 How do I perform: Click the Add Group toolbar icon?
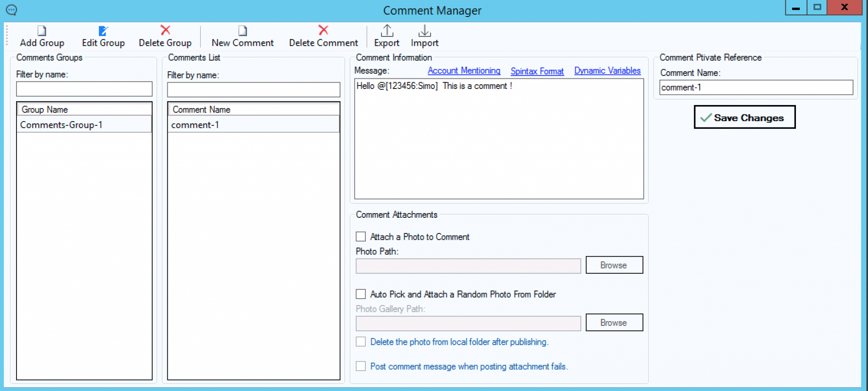point(42,31)
